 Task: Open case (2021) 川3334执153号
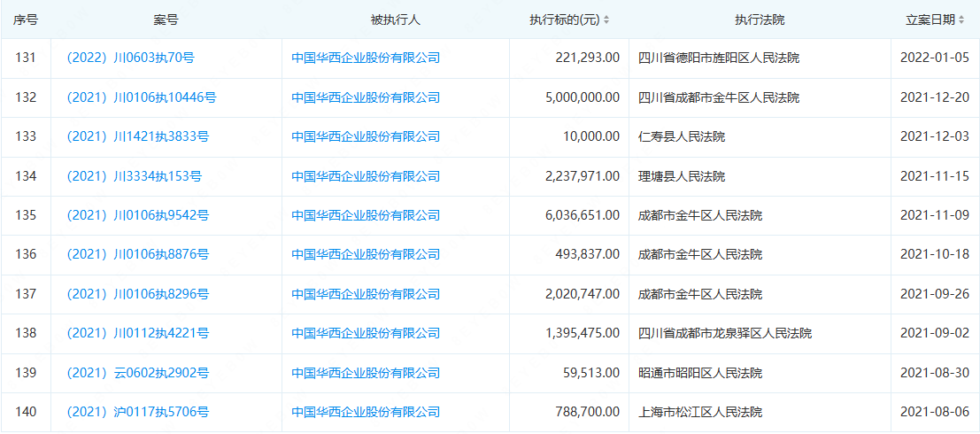(134, 176)
